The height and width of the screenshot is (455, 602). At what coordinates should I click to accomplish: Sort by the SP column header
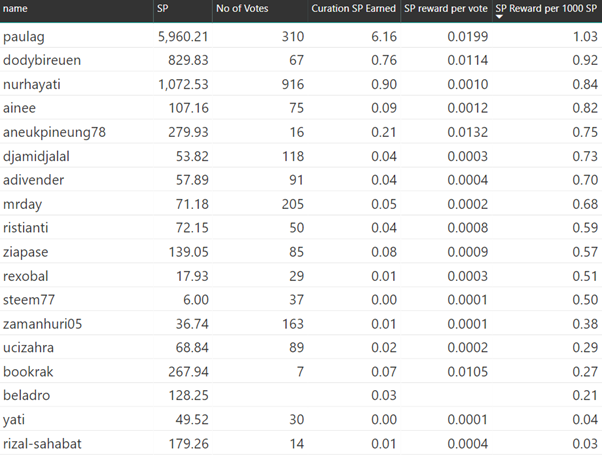tap(162, 8)
